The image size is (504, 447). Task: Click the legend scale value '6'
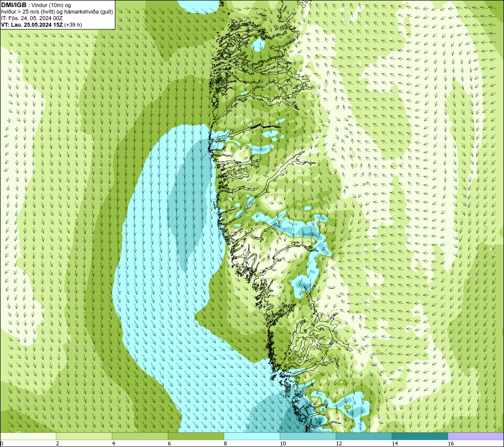tap(169, 443)
